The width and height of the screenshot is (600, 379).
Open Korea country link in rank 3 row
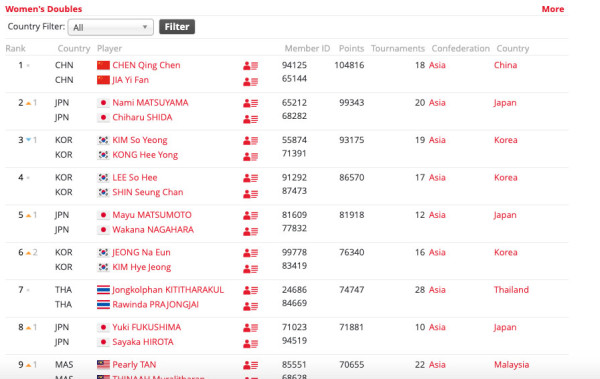point(505,140)
